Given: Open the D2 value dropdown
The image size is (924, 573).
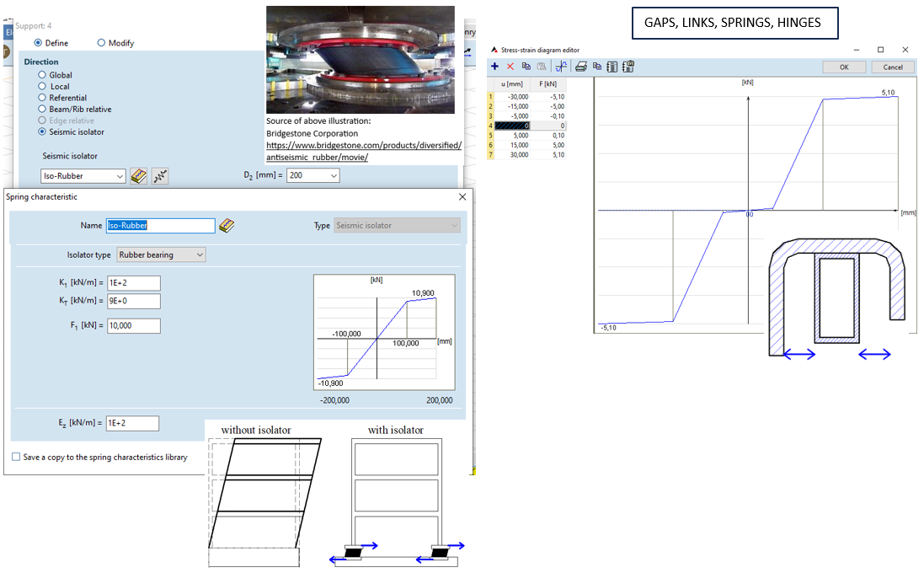Looking at the screenshot, I should click(x=332, y=175).
